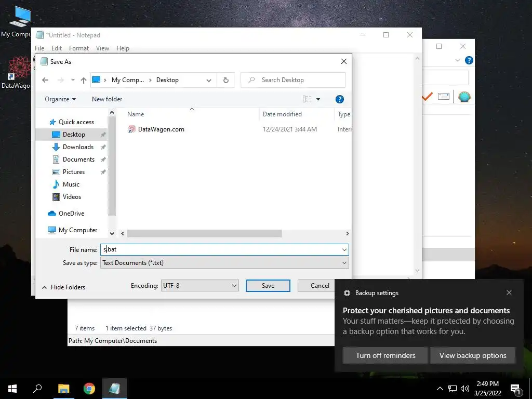
Task: Open Videos in the navigation pane
Action: coord(72,197)
